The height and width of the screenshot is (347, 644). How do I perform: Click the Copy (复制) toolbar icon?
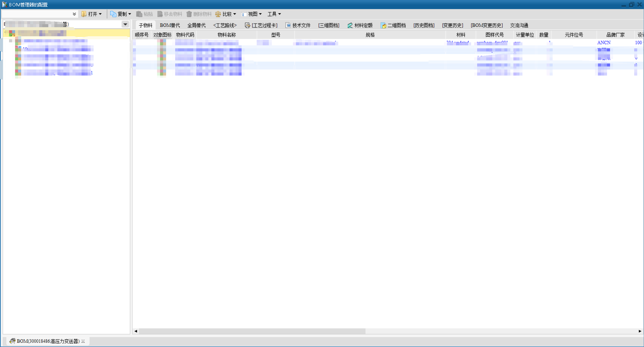[x=113, y=14]
